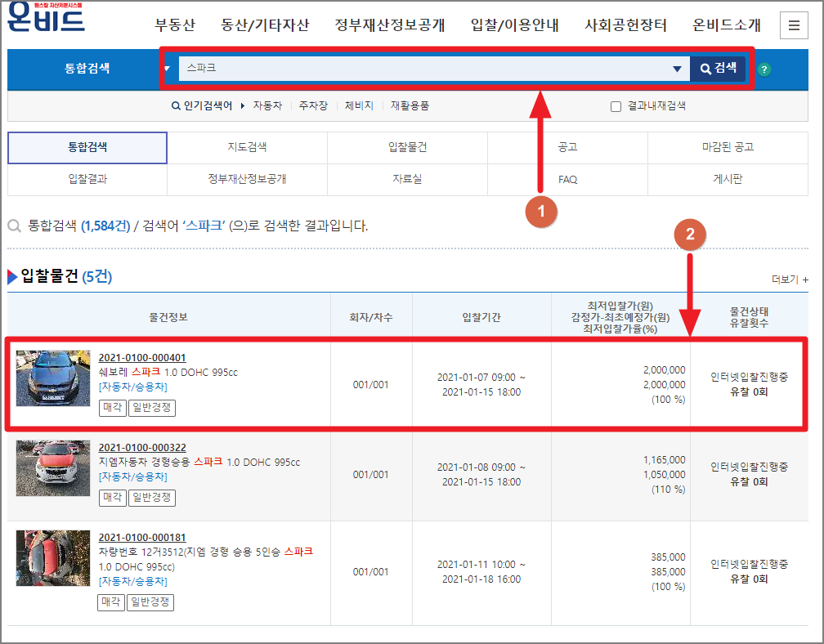Click 매각 tag on item 000401
Image resolution: width=824 pixels, height=644 pixels.
pyautogui.click(x=113, y=408)
